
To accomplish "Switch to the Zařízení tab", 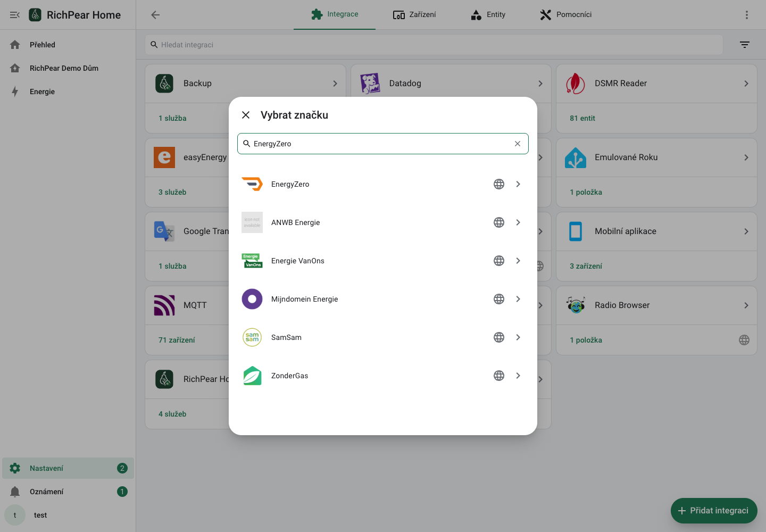I will 414,14.
